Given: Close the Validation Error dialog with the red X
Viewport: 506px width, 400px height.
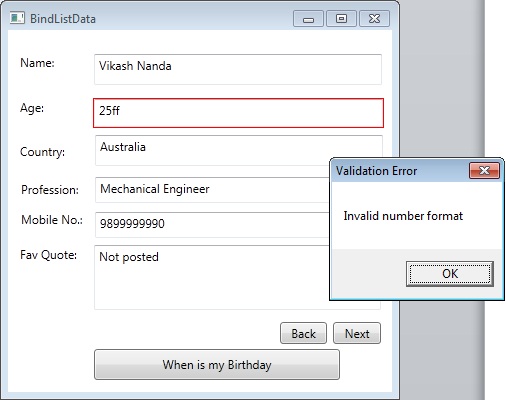Looking at the screenshot, I should (x=484, y=171).
